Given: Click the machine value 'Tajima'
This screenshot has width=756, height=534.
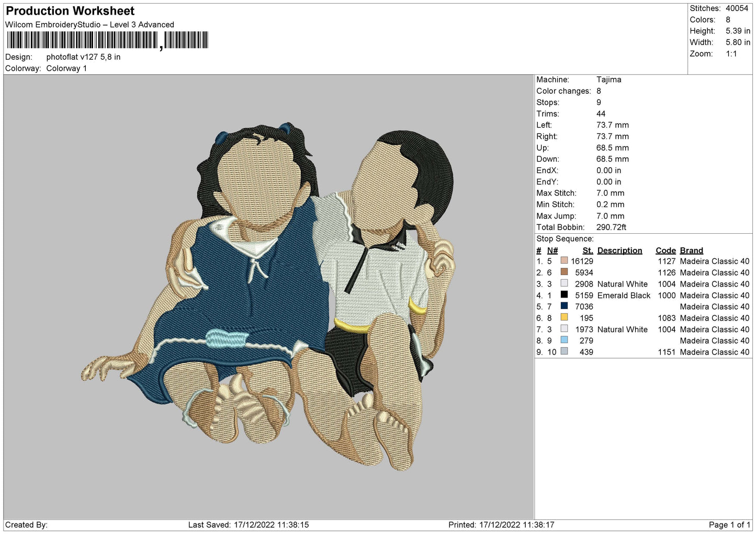Looking at the screenshot, I should [609, 79].
